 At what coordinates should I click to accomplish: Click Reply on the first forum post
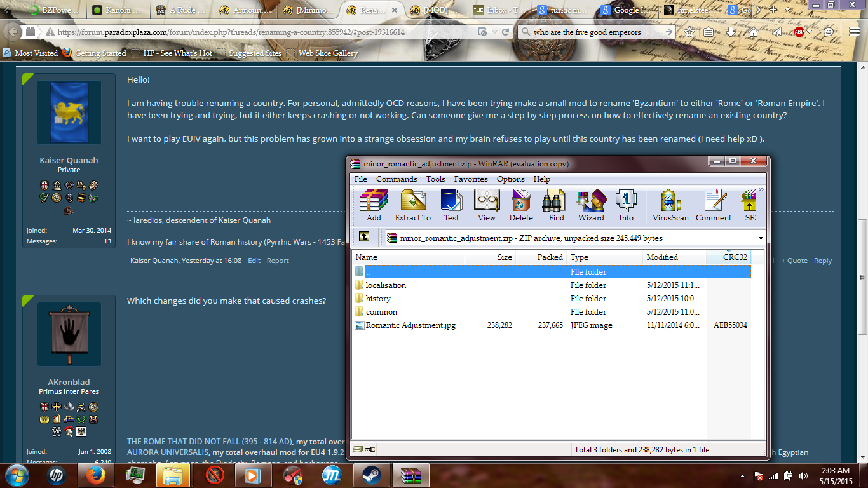823,261
